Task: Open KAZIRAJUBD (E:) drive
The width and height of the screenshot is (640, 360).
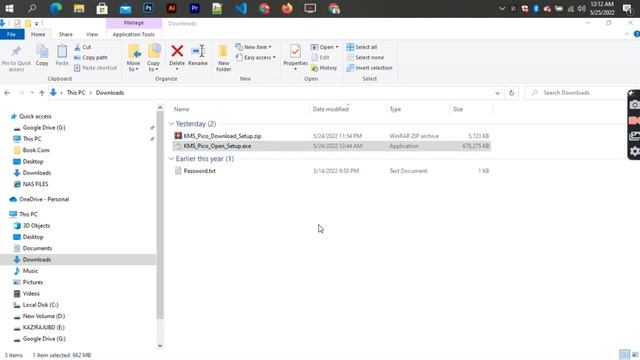Action: click(44, 327)
